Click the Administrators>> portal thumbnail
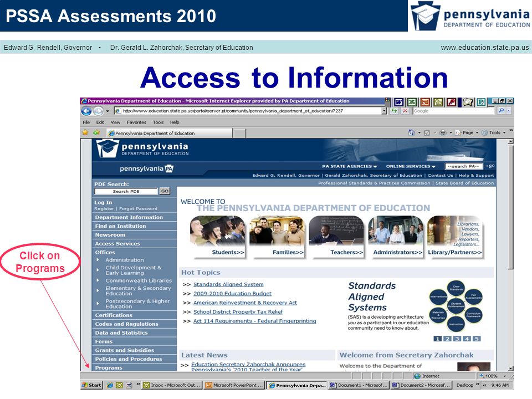The height and width of the screenshot is (399, 532). (x=396, y=236)
